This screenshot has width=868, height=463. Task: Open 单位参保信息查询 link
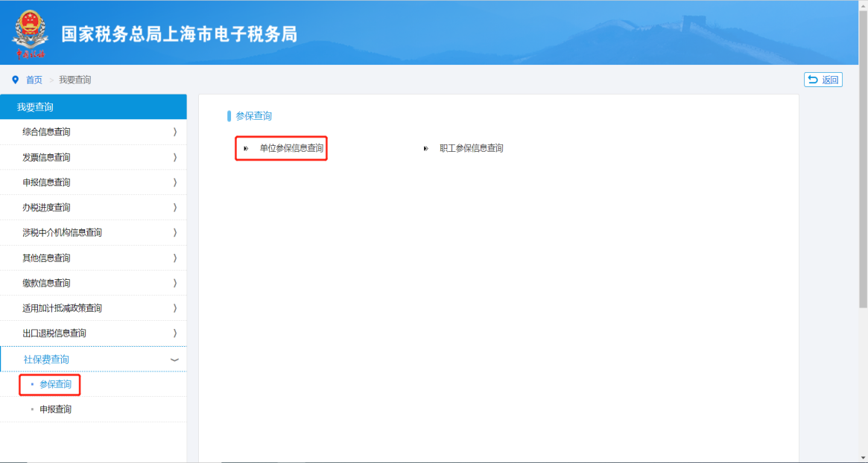(291, 149)
